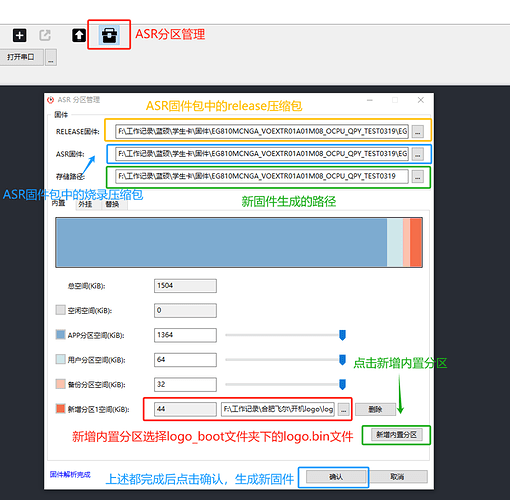Image resolution: width=510 pixels, height=500 pixels.
Task: Click the 用户分区空间 value field 64
Action: tap(185, 360)
